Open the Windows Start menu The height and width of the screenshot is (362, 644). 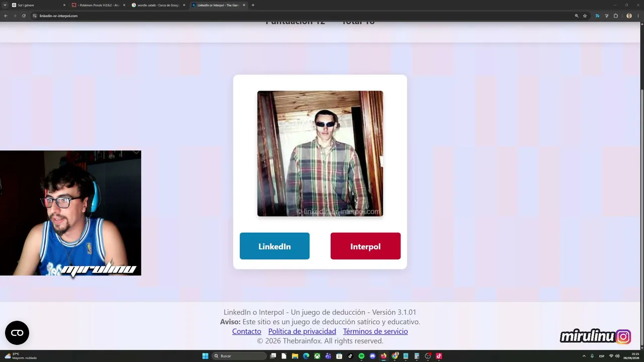pyautogui.click(x=205, y=356)
